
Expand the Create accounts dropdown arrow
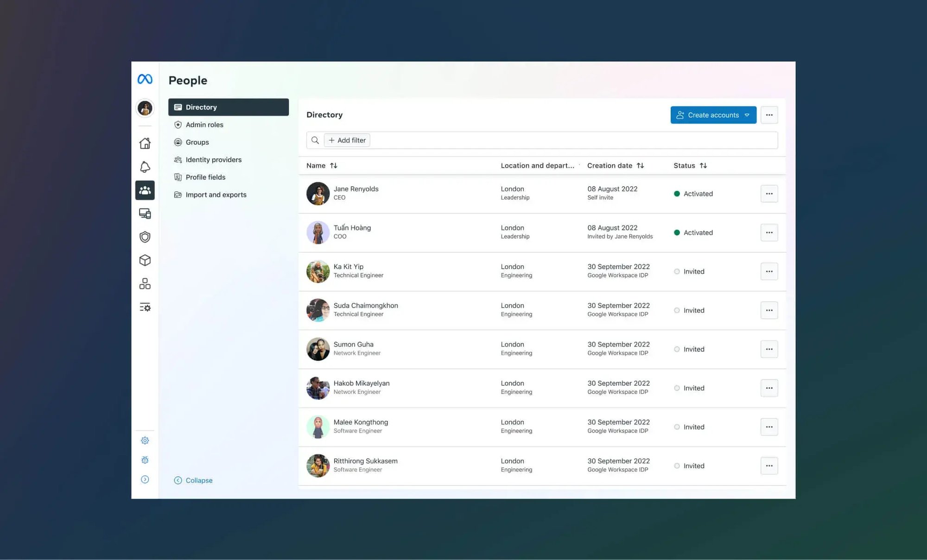coord(746,115)
